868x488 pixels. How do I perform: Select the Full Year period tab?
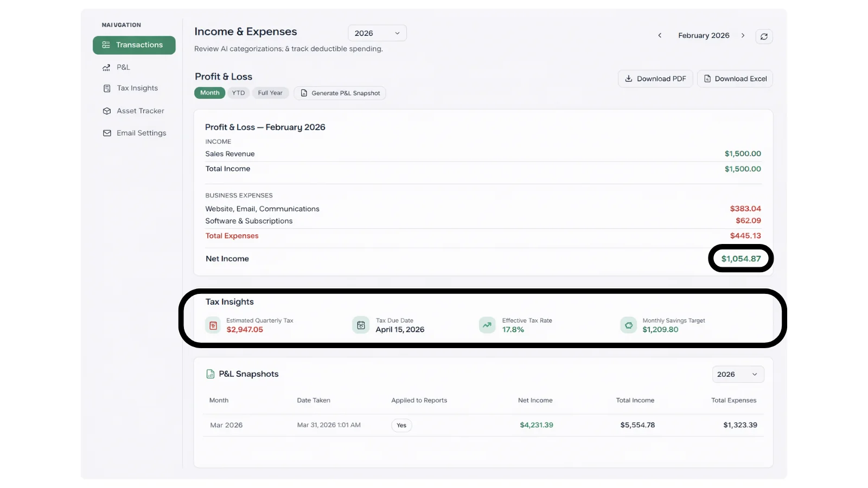coord(270,93)
